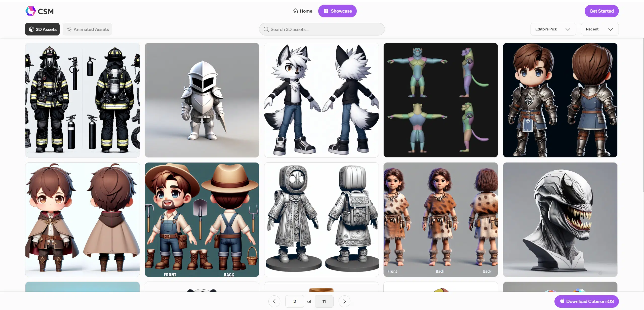Expand the Editor's Pick dropdown

(553, 29)
